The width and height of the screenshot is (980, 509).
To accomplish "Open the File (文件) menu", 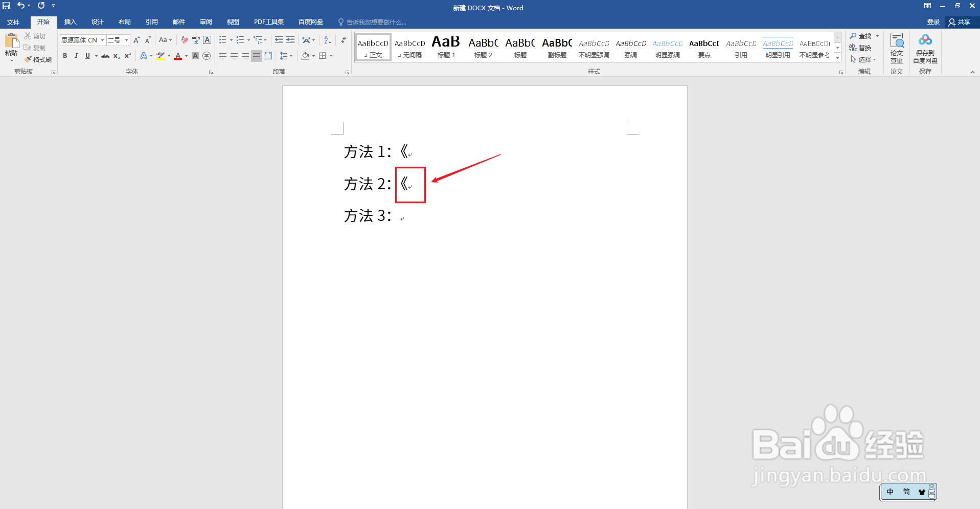I will (x=13, y=22).
